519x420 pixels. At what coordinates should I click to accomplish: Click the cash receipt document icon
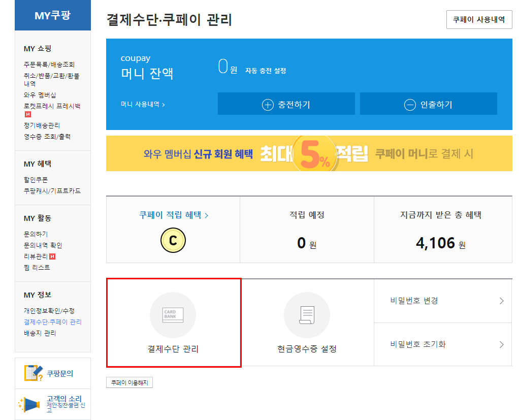click(x=307, y=315)
